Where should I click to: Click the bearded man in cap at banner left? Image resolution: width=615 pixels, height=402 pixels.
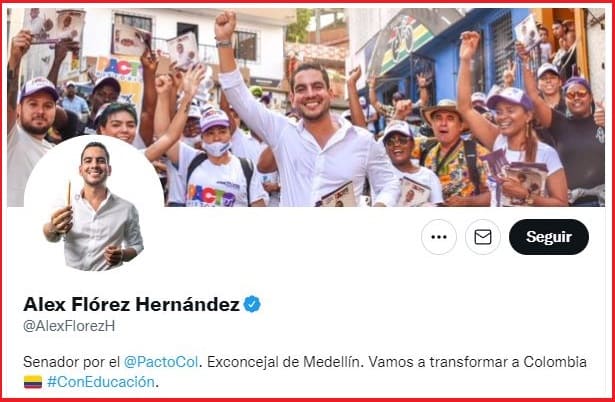(35, 112)
